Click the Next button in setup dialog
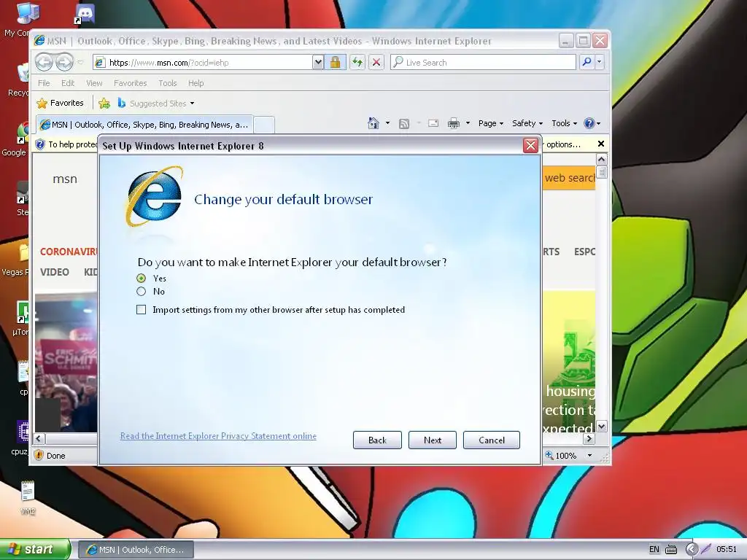Viewport: 747px width, 560px height. tap(433, 440)
